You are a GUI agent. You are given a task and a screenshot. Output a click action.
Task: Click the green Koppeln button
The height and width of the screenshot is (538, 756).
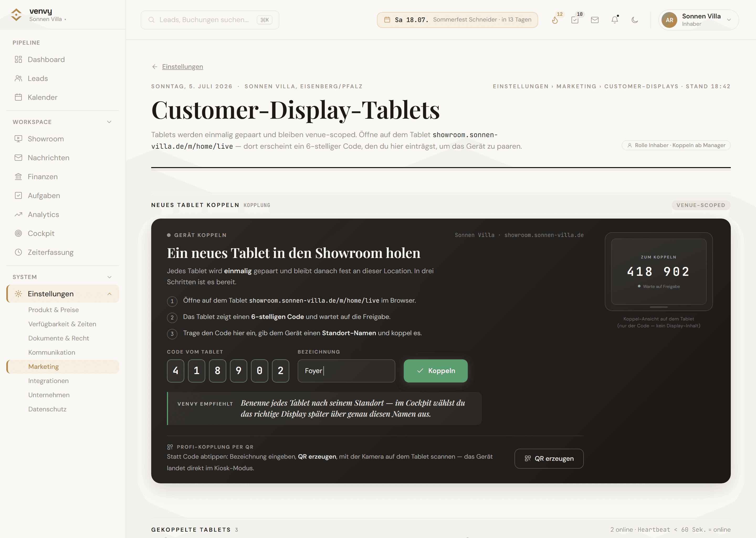point(435,371)
